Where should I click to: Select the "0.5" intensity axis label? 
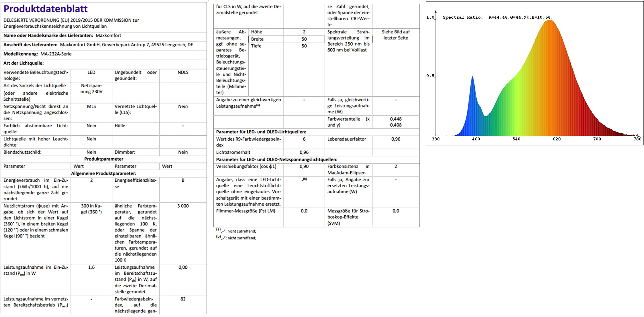[430, 76]
